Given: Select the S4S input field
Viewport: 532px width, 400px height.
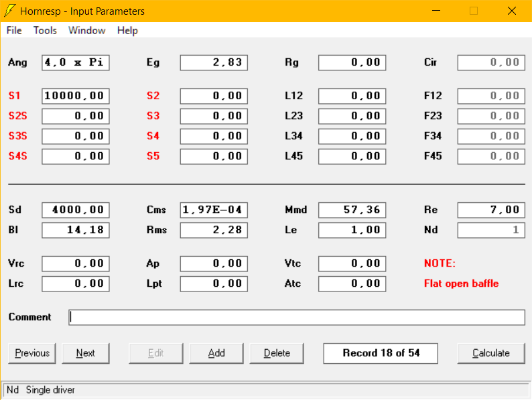Looking at the screenshot, I should pyautogui.click(x=76, y=156).
